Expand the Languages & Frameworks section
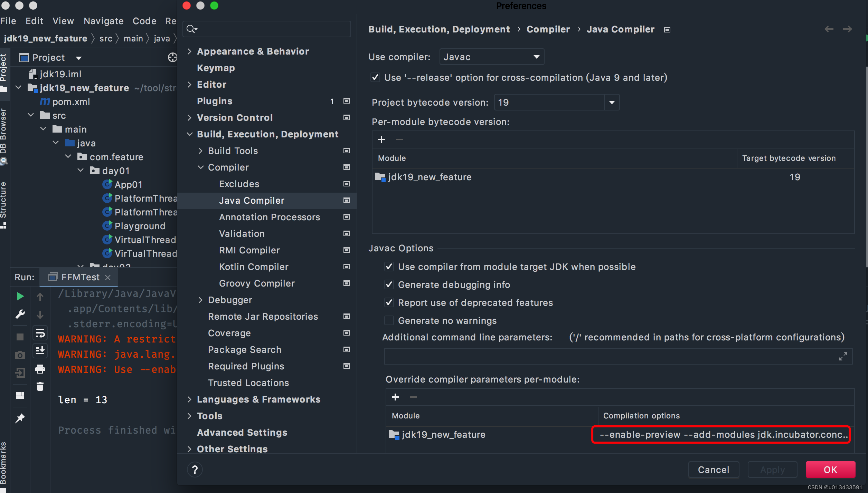Image resolution: width=868 pixels, height=493 pixels. coord(189,399)
